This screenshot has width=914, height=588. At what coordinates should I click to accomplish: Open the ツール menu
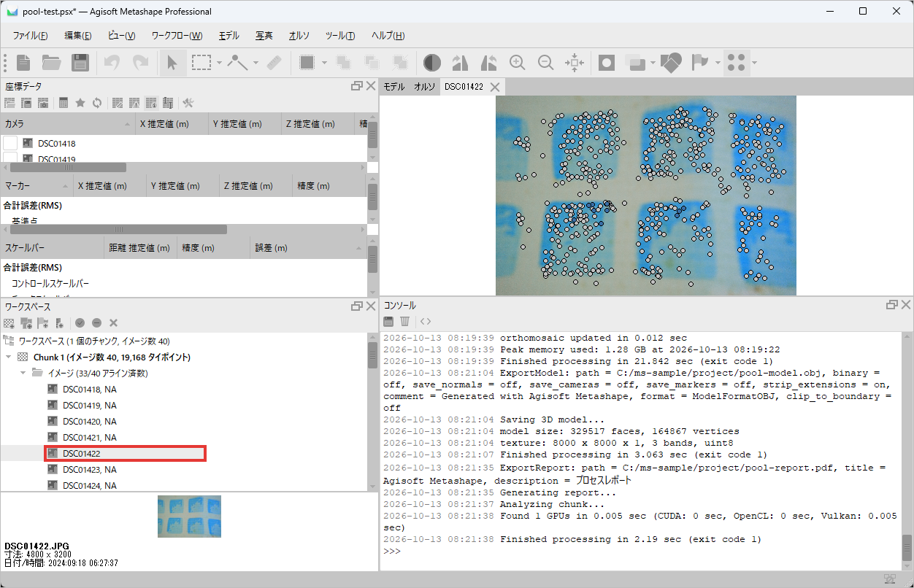coord(340,36)
